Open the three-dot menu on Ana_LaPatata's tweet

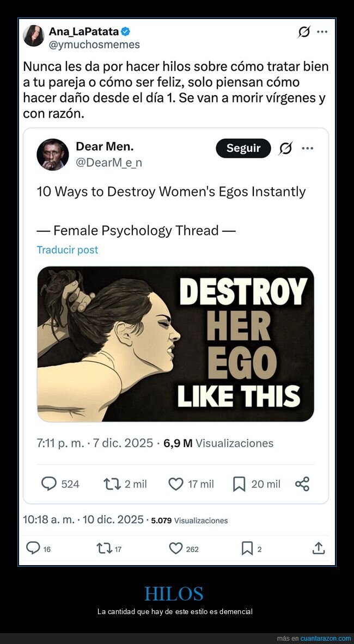click(322, 32)
